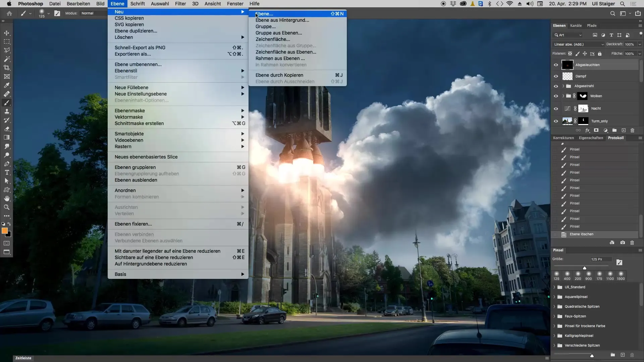Open Fläche fill dropdown
Image resolution: width=644 pixels, height=362 pixels.
click(x=640, y=54)
